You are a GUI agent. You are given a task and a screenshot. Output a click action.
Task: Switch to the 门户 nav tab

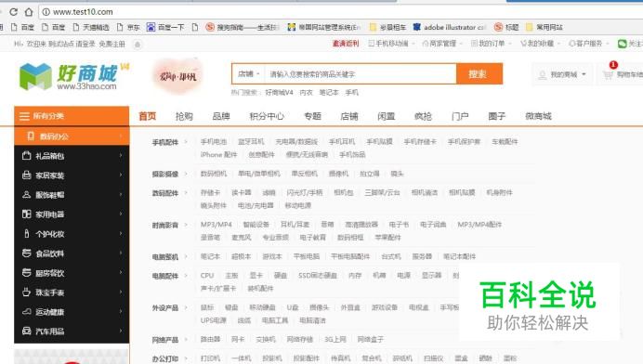coord(460,116)
